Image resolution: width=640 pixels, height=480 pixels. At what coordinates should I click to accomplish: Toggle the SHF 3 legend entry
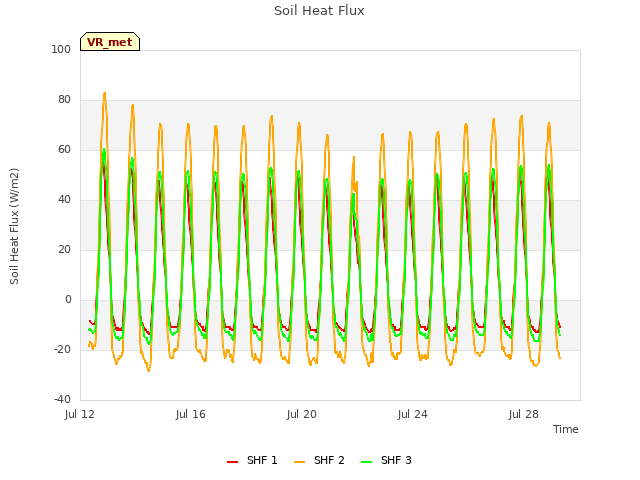tap(386, 460)
